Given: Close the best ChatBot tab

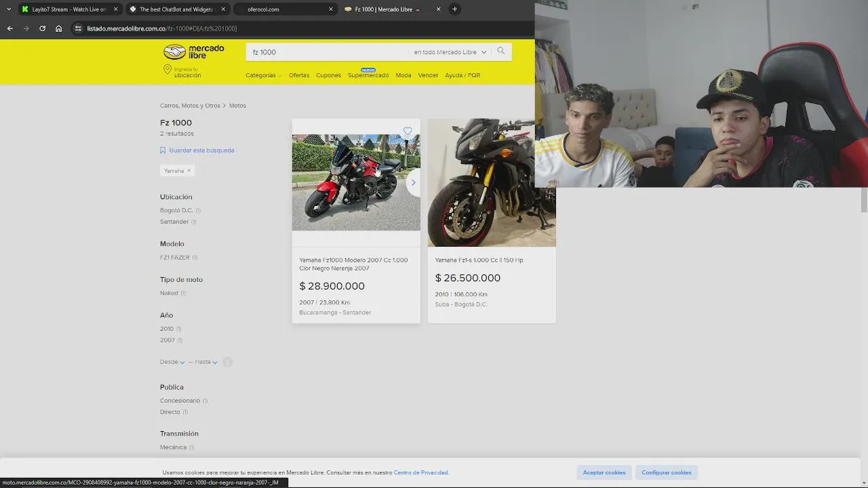Looking at the screenshot, I should (x=223, y=9).
